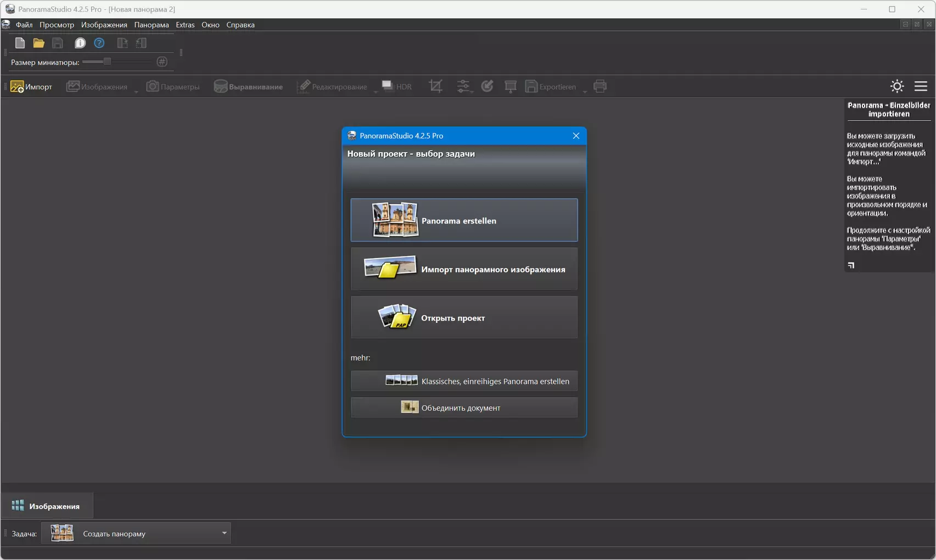Click the blue help question mark icon
Viewport: 936px width, 560px height.
pos(99,43)
